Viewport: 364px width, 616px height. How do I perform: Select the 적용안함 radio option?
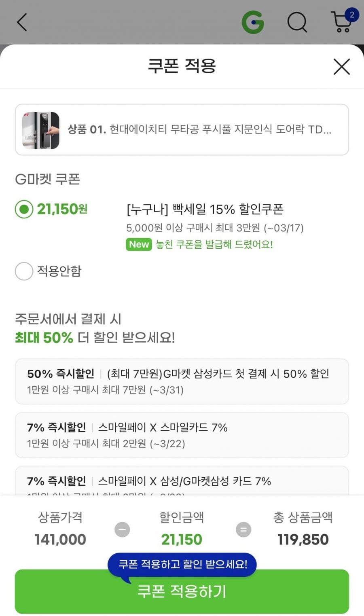click(24, 271)
